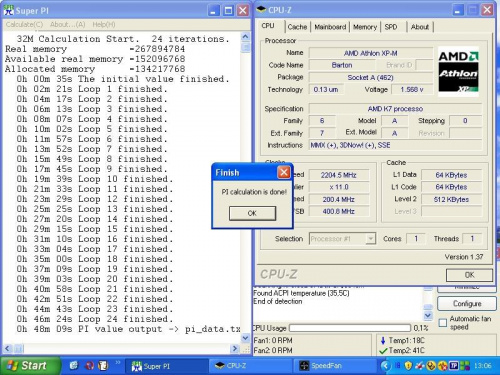Switch to CPU-Z via its taskbar button
500x375 pixels.
[x=251, y=366]
